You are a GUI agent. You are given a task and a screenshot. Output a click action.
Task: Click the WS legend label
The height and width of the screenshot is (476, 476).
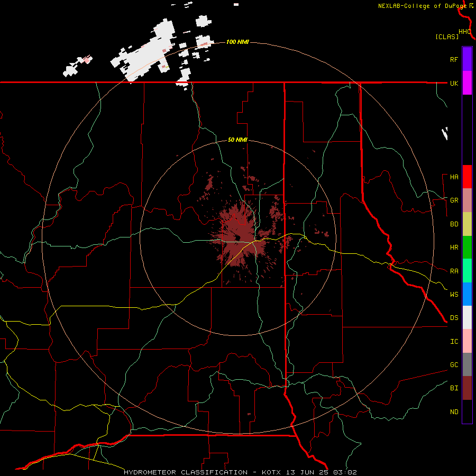pos(454,295)
